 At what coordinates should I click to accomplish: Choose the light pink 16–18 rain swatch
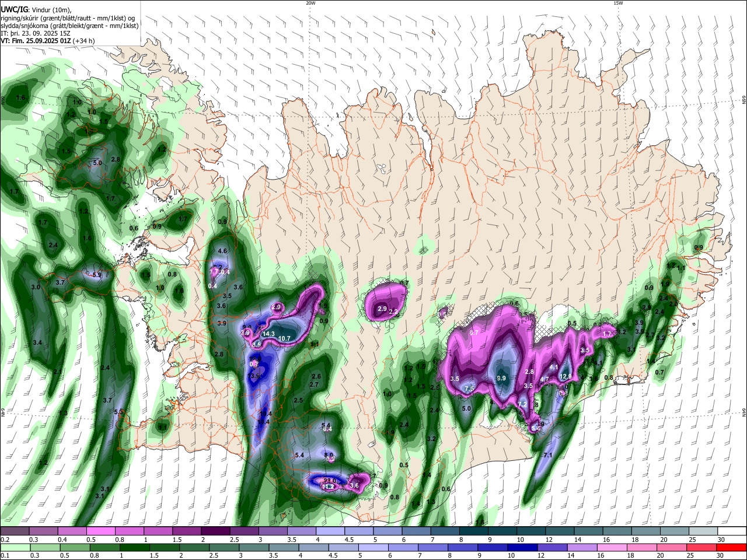(612, 547)
